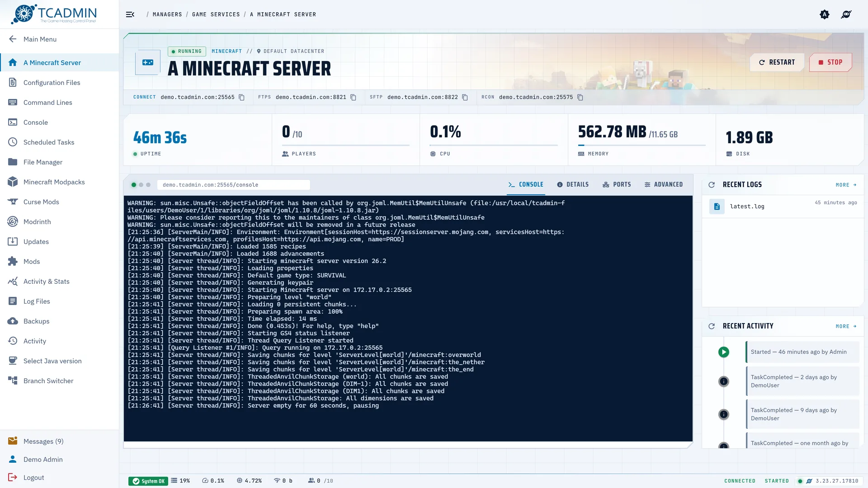
Task: Click the game controller service icon
Action: 148,62
